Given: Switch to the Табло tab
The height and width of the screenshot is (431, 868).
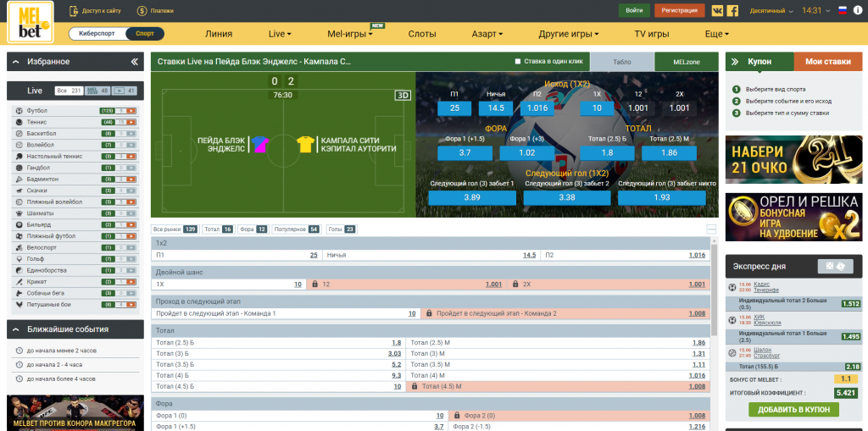Looking at the screenshot, I should pyautogui.click(x=622, y=62).
